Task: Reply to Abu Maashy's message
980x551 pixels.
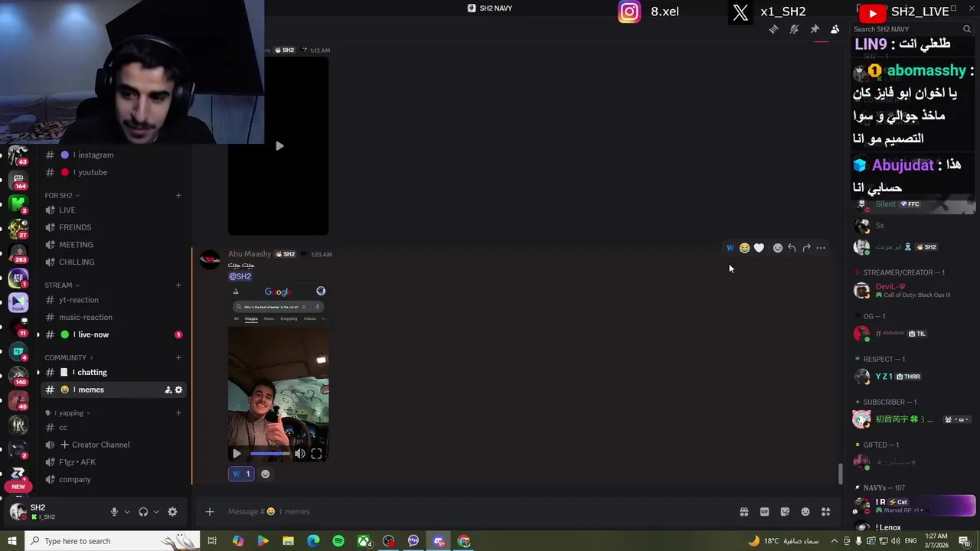Action: [792, 248]
